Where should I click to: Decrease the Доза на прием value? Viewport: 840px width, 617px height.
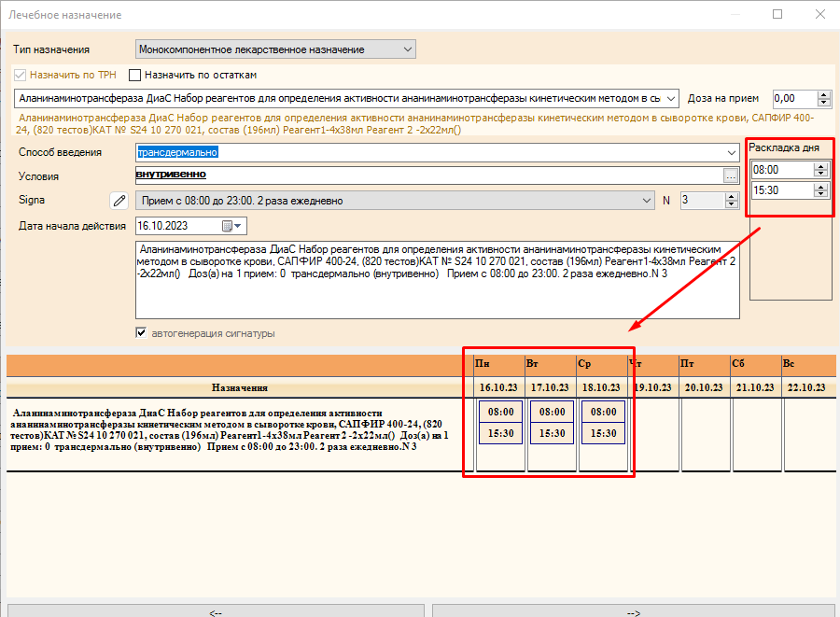pyautogui.click(x=824, y=103)
